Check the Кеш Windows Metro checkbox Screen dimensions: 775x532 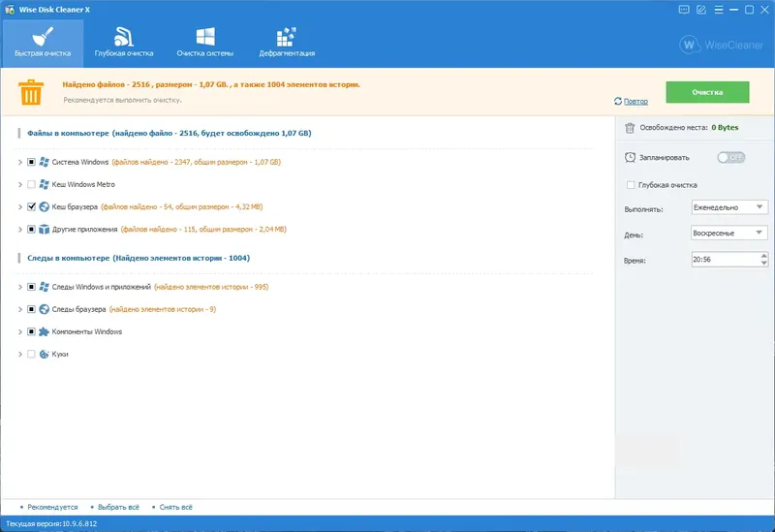pos(31,184)
